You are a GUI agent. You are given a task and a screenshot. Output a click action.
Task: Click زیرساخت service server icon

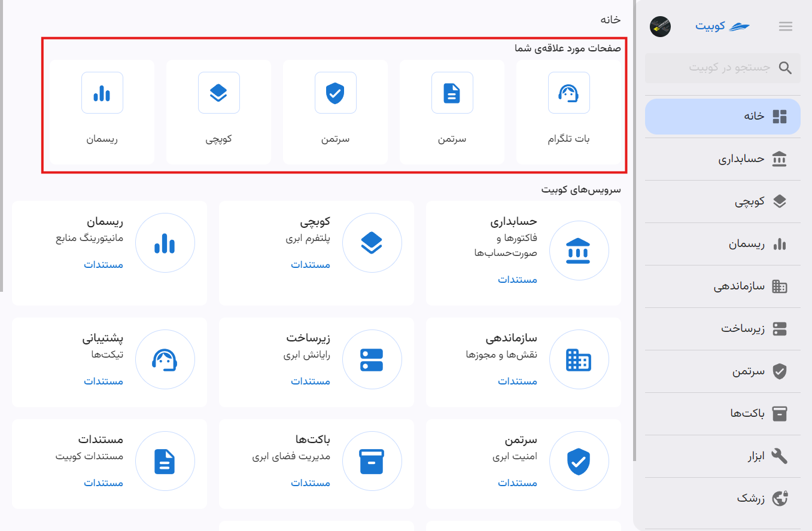[x=372, y=359]
